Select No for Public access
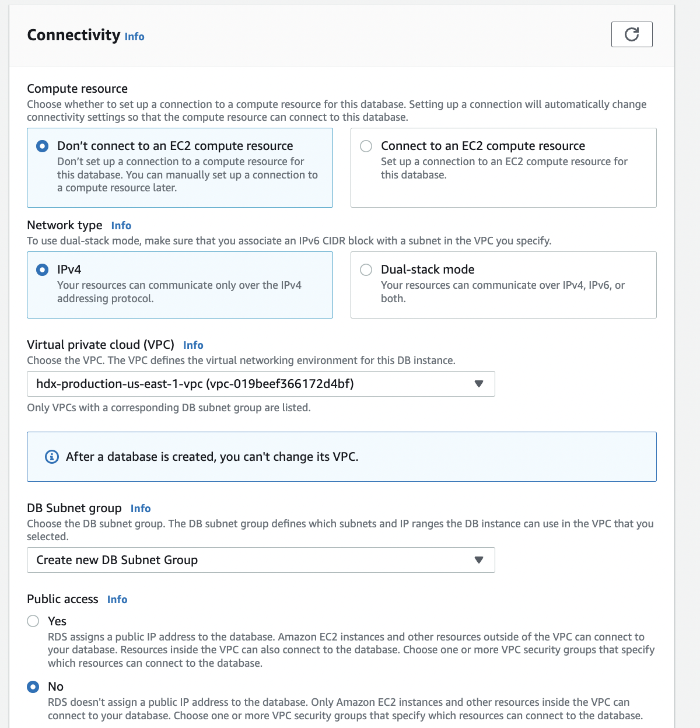Image resolution: width=700 pixels, height=728 pixels. click(x=33, y=687)
